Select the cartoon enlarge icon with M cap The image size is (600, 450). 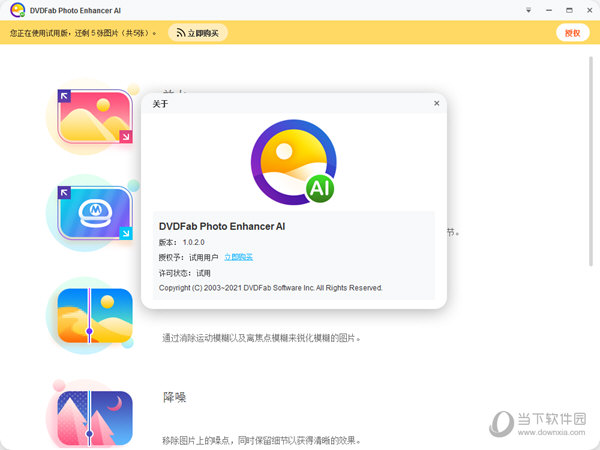click(95, 213)
